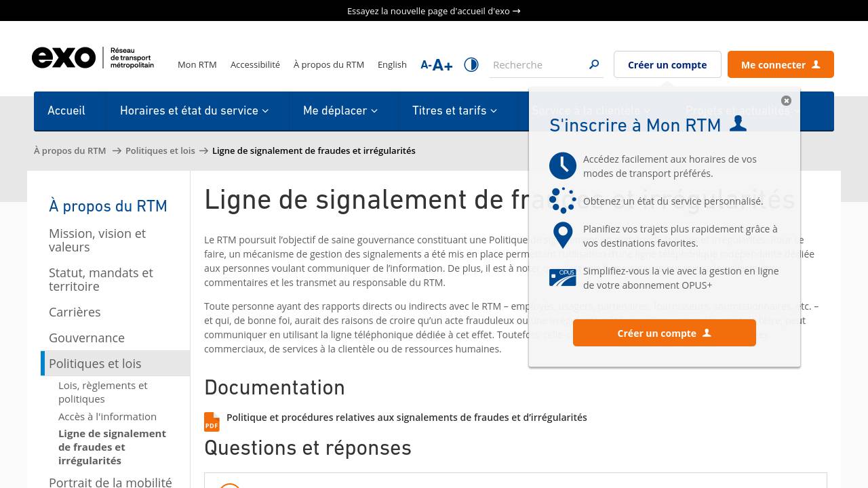The width and height of the screenshot is (868, 488).
Task: Open the new exo homepage banner link
Action: click(434, 11)
